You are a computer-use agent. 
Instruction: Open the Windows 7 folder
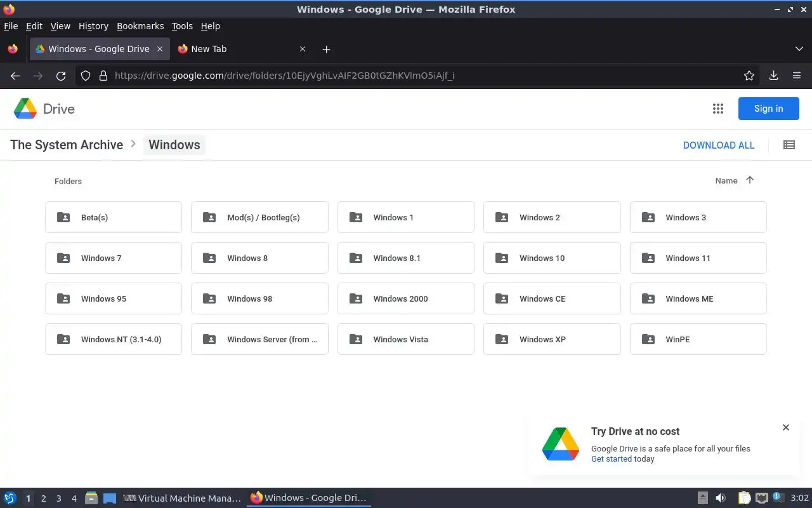(114, 258)
